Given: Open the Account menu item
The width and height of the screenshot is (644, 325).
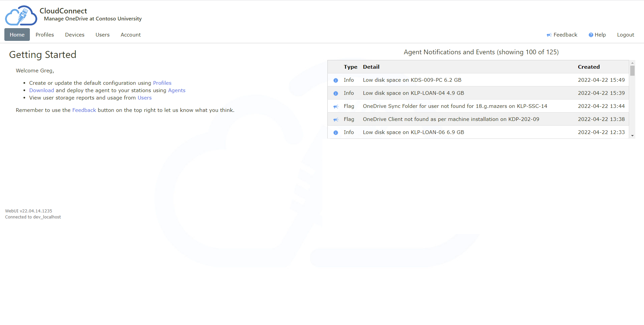Looking at the screenshot, I should click(130, 35).
